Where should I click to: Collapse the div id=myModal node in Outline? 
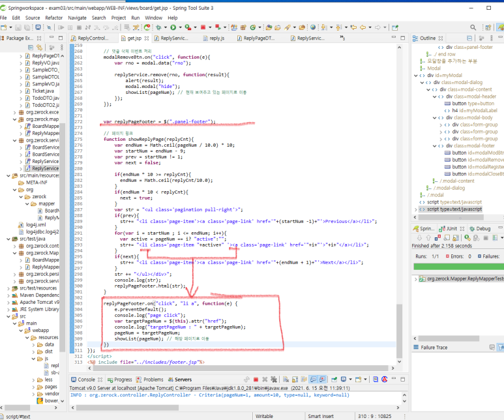click(x=416, y=76)
